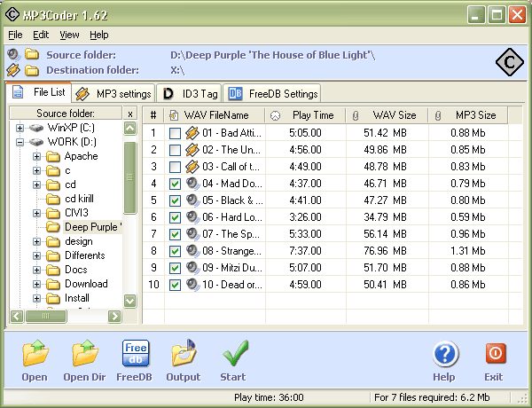Start encoding with the green checkmark

(234, 356)
